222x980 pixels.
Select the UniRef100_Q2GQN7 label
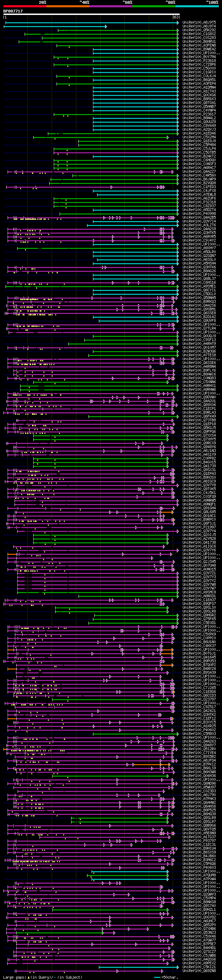[199, 256]
